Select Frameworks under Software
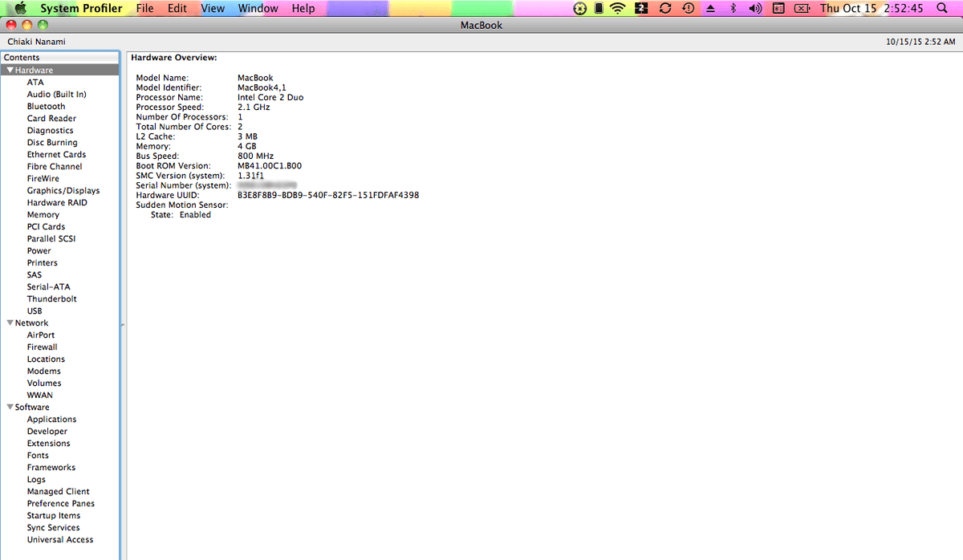 51,468
